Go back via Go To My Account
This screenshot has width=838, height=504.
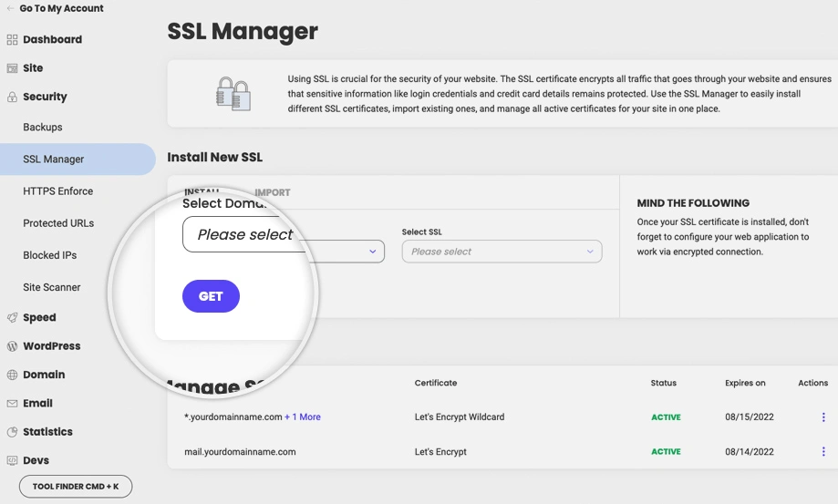click(60, 9)
